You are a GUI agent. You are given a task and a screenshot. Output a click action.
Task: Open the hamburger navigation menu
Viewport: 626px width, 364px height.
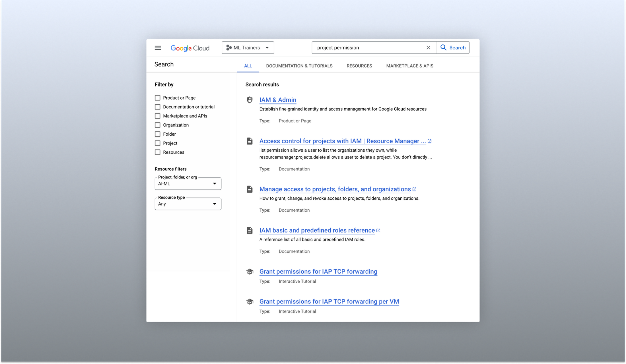pos(158,48)
